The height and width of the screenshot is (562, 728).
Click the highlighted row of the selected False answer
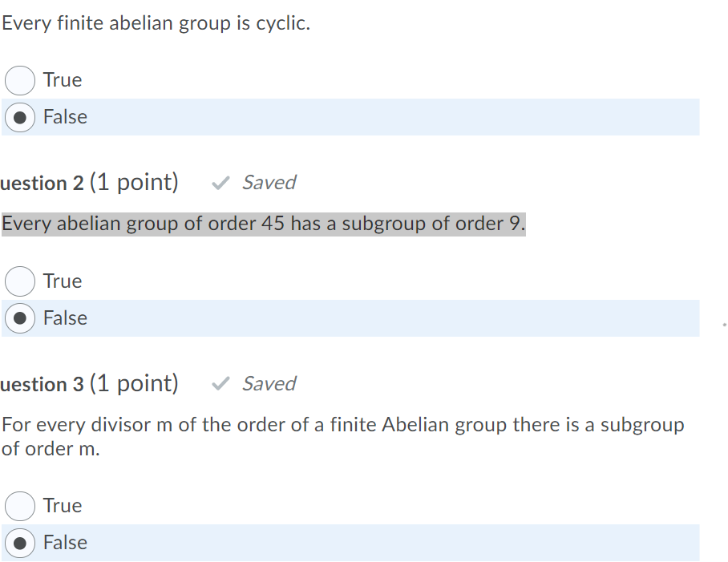361,117
